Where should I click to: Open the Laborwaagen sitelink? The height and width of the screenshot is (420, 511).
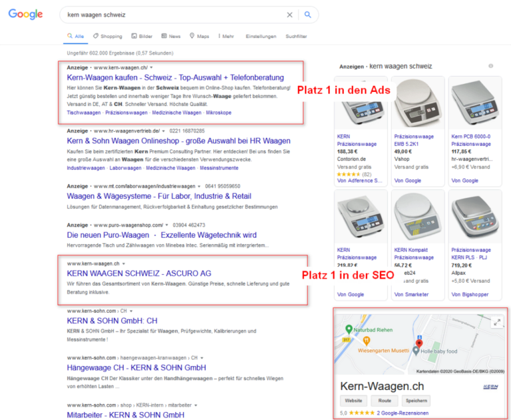pyautogui.click(x=126, y=168)
